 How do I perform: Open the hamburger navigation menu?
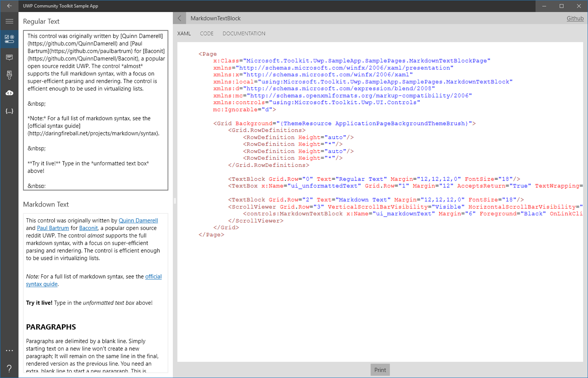tap(9, 21)
